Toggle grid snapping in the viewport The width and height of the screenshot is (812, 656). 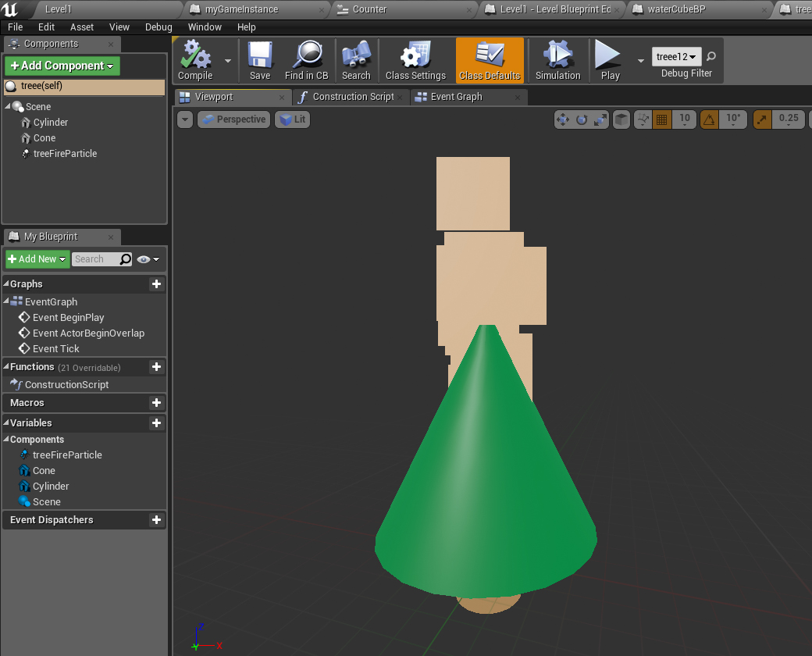pos(662,119)
